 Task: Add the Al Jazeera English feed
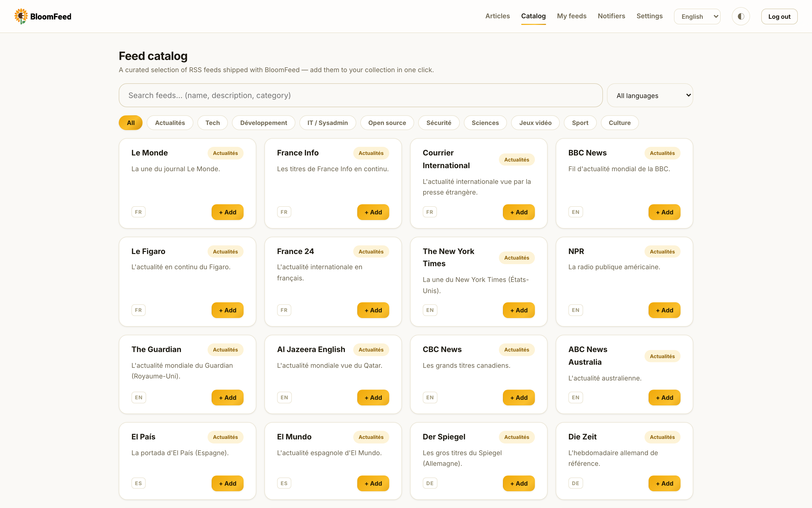[373, 398]
